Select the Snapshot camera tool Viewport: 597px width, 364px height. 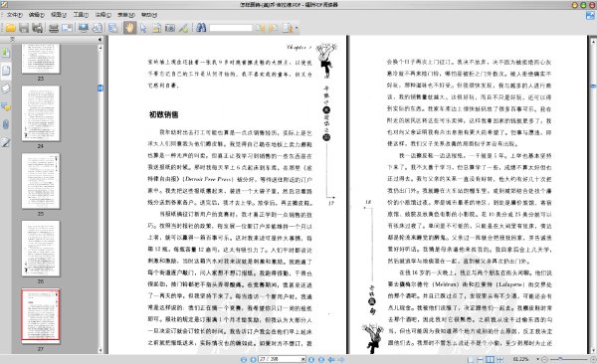[170, 28]
